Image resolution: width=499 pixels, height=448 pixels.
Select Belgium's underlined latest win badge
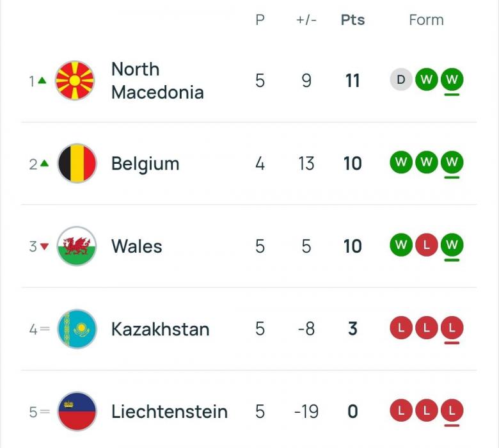click(452, 162)
